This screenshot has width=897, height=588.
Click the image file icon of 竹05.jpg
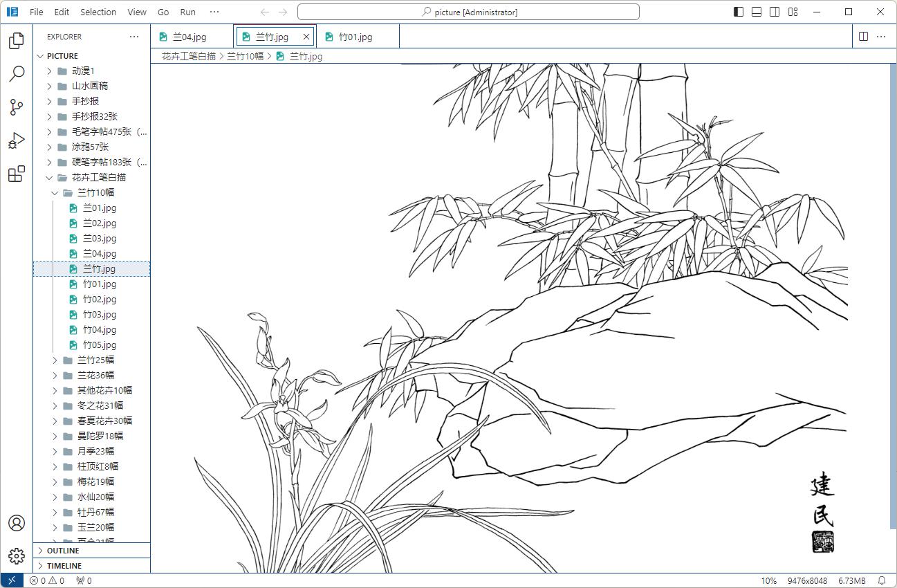tap(73, 344)
